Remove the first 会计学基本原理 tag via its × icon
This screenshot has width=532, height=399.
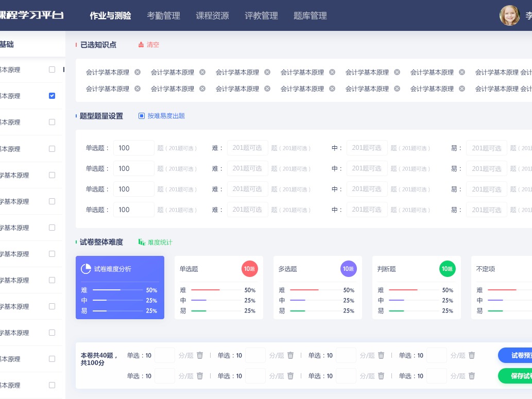pos(138,72)
